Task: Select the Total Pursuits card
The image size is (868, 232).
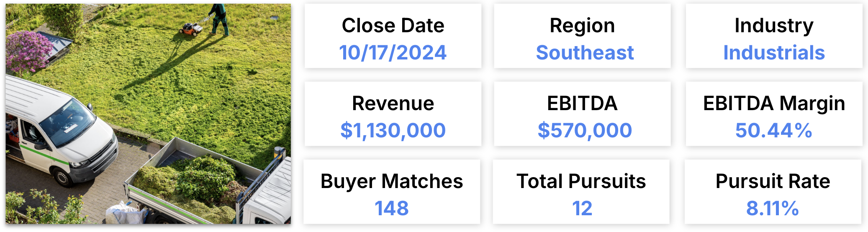Action: click(x=581, y=192)
